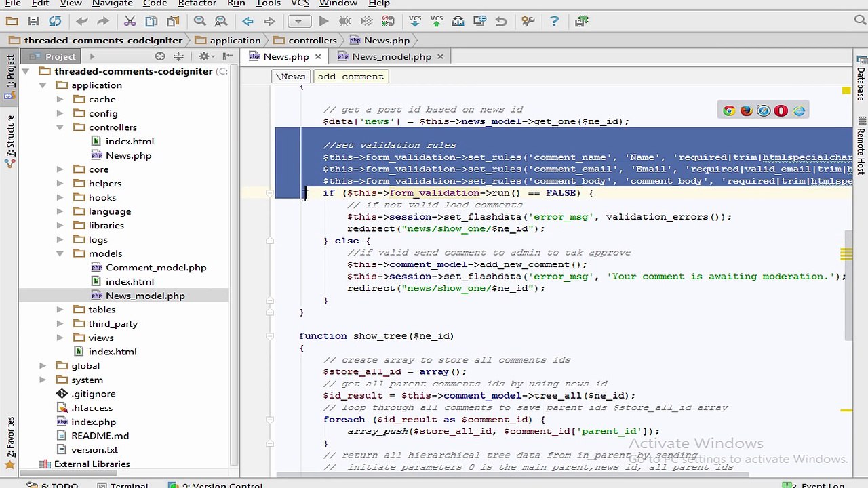The width and height of the screenshot is (868, 488).
Task: Open the Refactor menu
Action: [197, 3]
